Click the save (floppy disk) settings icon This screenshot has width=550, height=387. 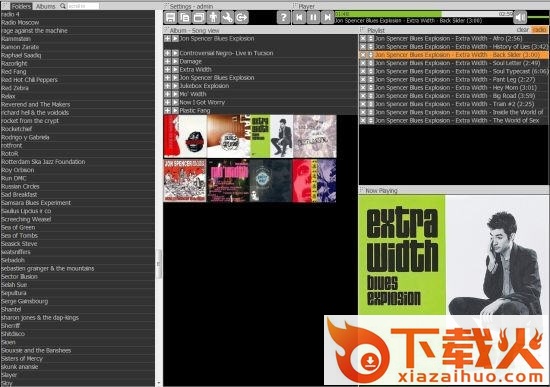coord(170,17)
